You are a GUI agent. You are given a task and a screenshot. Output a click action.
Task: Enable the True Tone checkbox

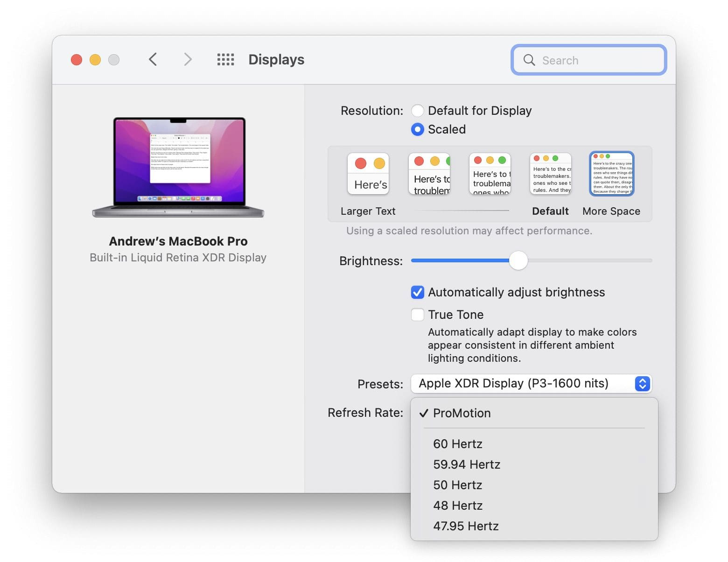tap(417, 315)
